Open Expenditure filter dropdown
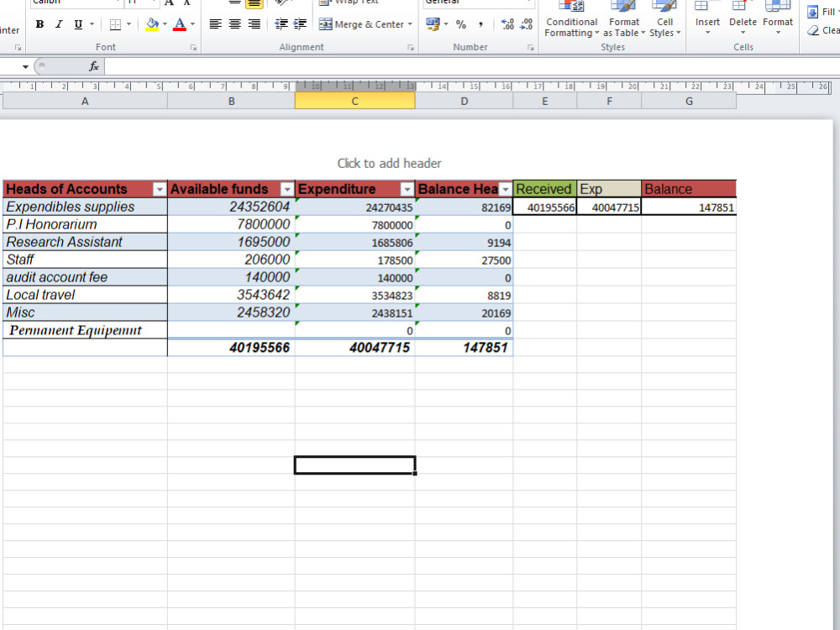840x630 pixels. (407, 189)
